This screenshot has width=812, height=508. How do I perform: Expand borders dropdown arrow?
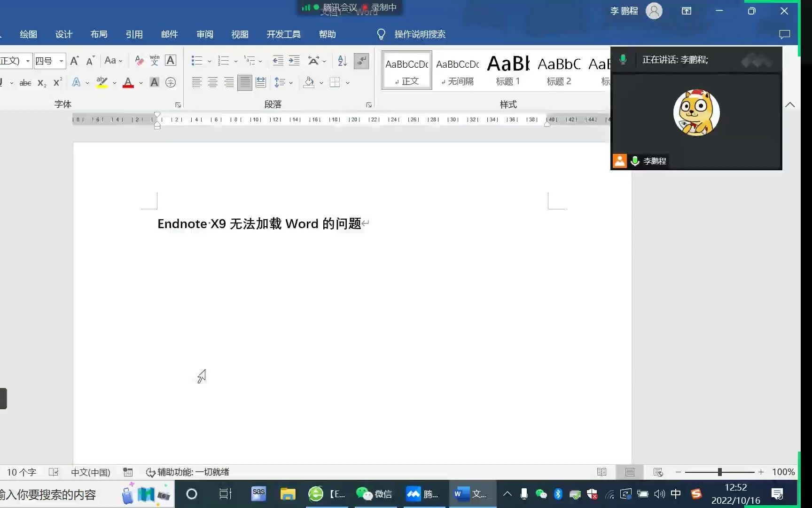point(348,83)
